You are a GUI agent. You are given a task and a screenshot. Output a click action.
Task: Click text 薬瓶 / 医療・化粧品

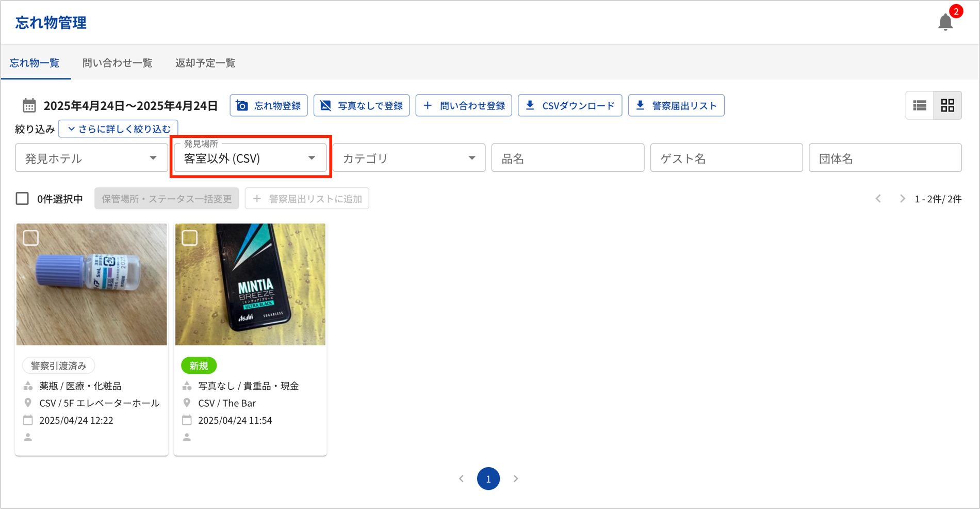coord(80,386)
